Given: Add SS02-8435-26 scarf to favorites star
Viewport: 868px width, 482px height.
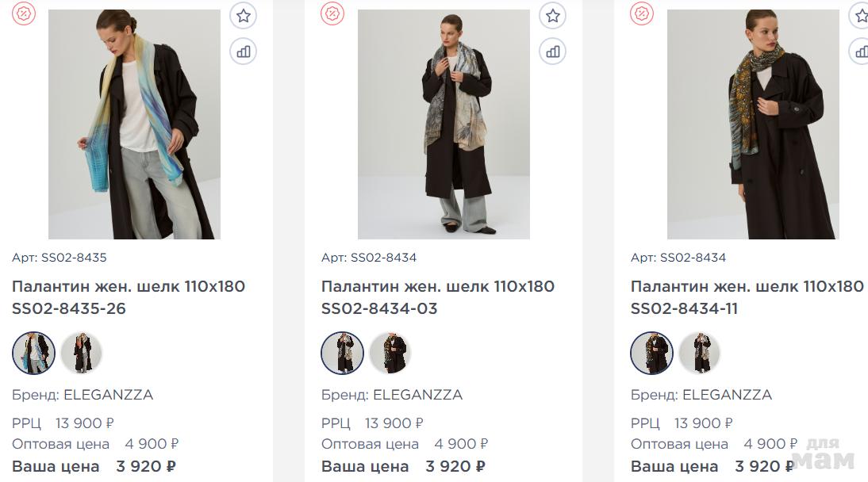Looking at the screenshot, I should [x=243, y=15].
